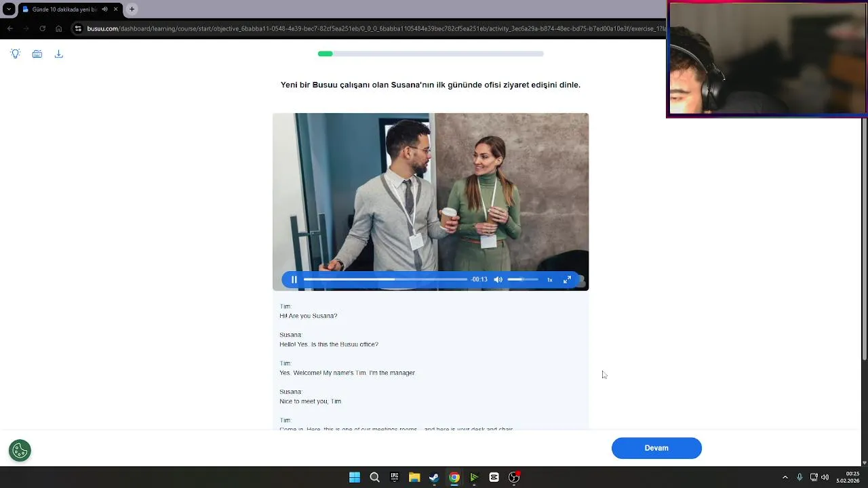Open a new browser tab

click(132, 9)
